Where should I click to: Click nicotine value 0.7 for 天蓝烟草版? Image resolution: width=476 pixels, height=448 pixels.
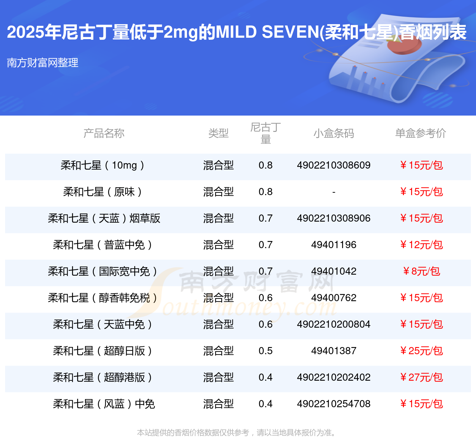266,218
